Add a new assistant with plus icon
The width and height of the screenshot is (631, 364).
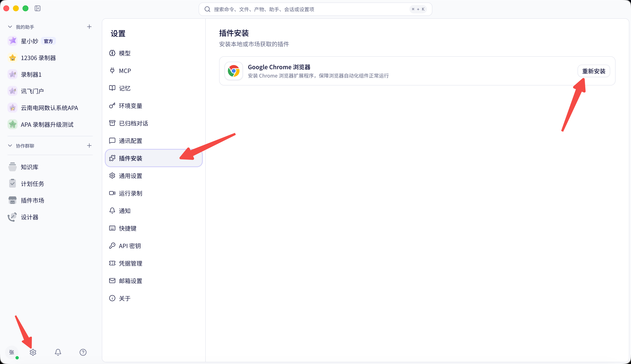pos(89,27)
